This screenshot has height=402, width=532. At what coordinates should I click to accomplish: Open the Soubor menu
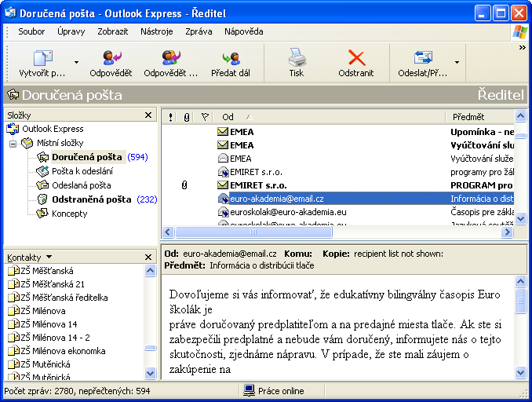(x=31, y=31)
